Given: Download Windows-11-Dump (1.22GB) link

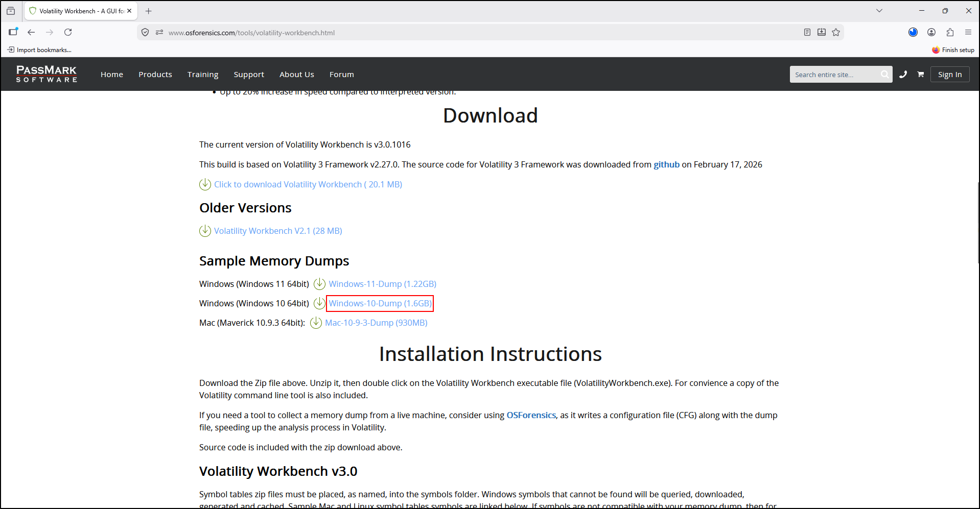Looking at the screenshot, I should click(383, 284).
